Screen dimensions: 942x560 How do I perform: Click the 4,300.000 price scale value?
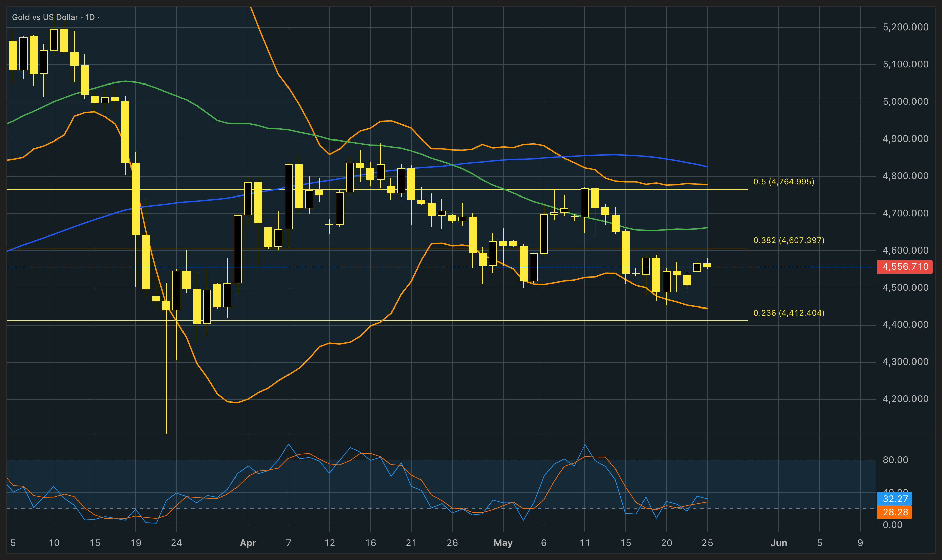click(905, 362)
